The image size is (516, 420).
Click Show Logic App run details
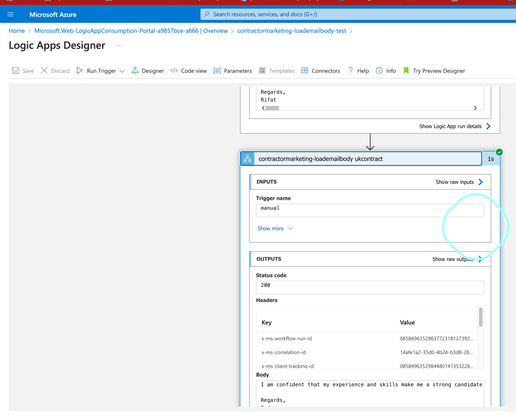point(455,126)
